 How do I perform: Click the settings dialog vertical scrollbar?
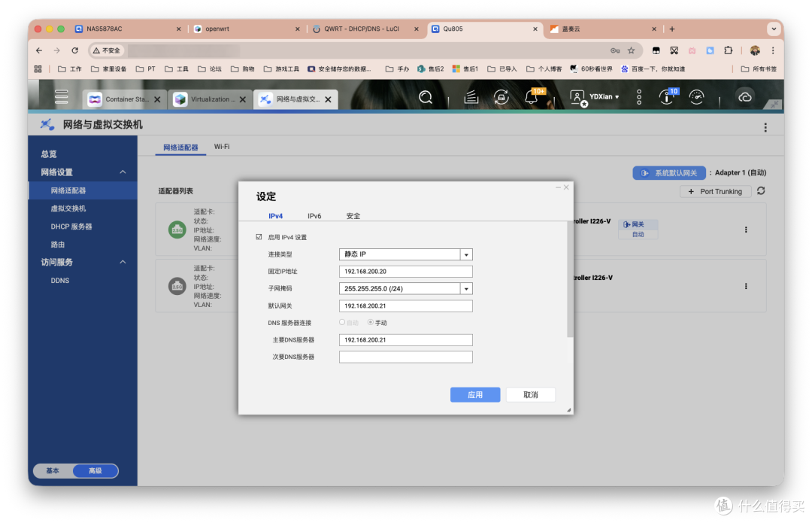570,279
